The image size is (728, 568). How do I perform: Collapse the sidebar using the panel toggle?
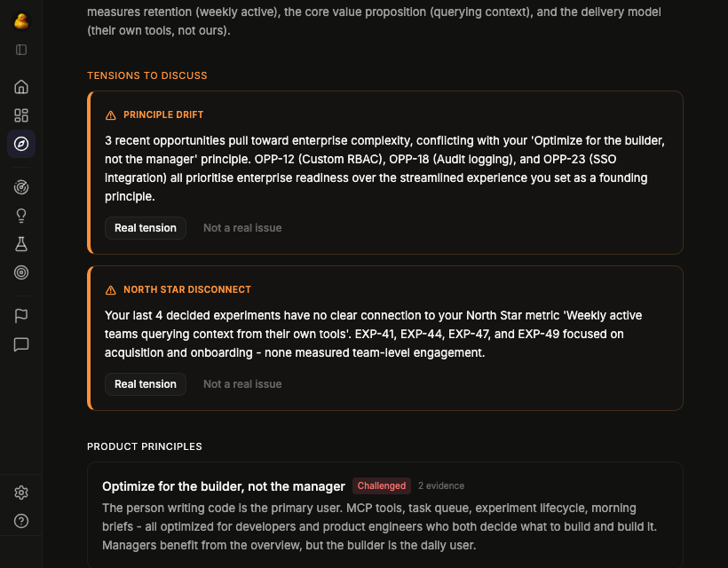point(20,51)
